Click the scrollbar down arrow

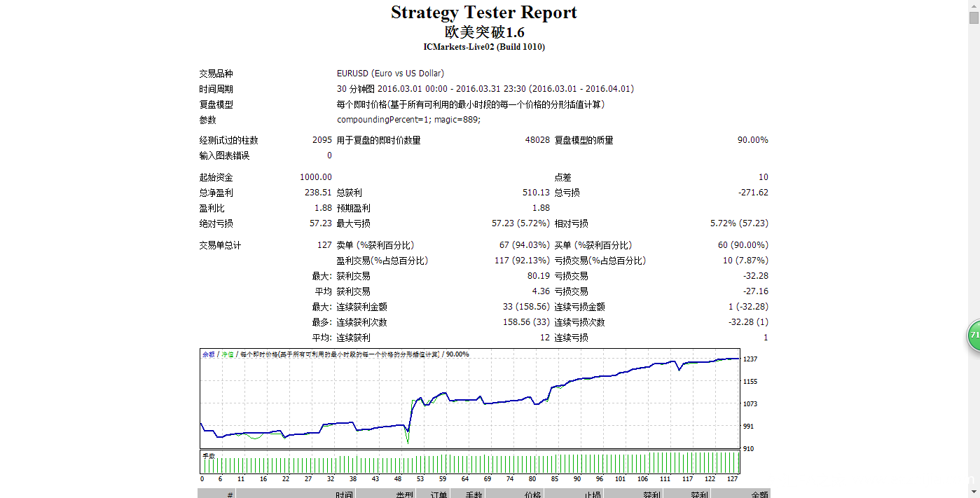click(974, 492)
